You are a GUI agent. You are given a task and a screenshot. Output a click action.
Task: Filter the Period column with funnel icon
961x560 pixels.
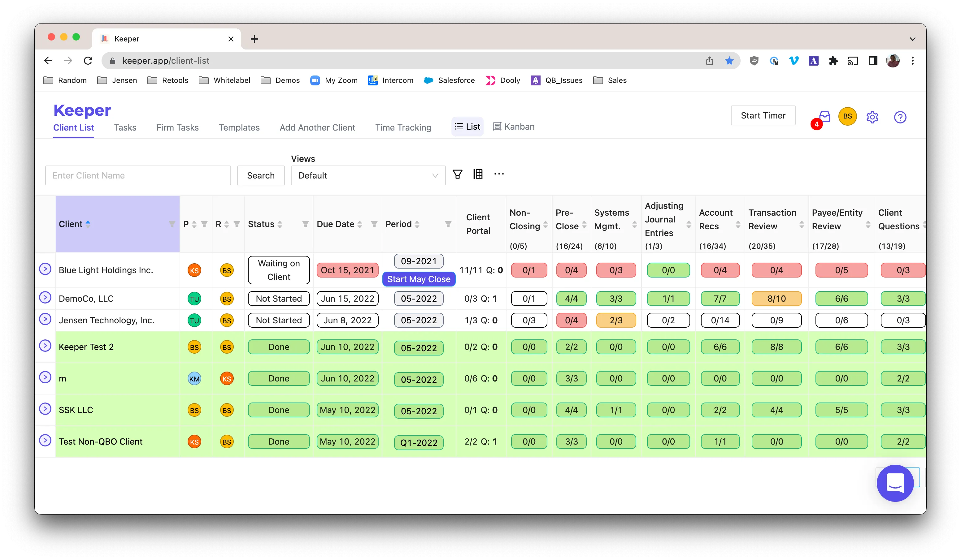(x=448, y=224)
